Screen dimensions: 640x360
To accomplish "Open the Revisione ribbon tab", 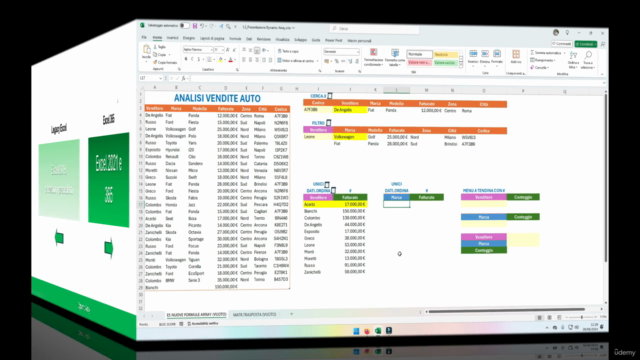I will pos(264,39).
